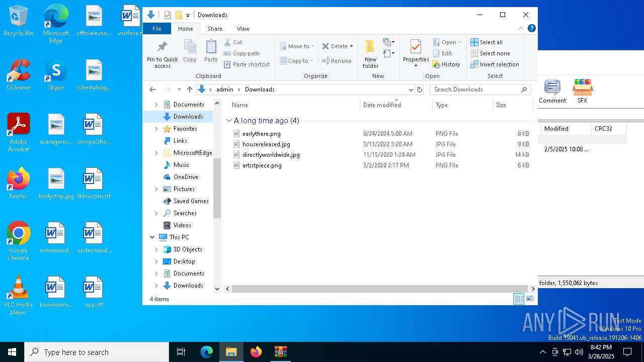Open address bar history dropdown
This screenshot has width=644, height=362.
click(x=411, y=89)
